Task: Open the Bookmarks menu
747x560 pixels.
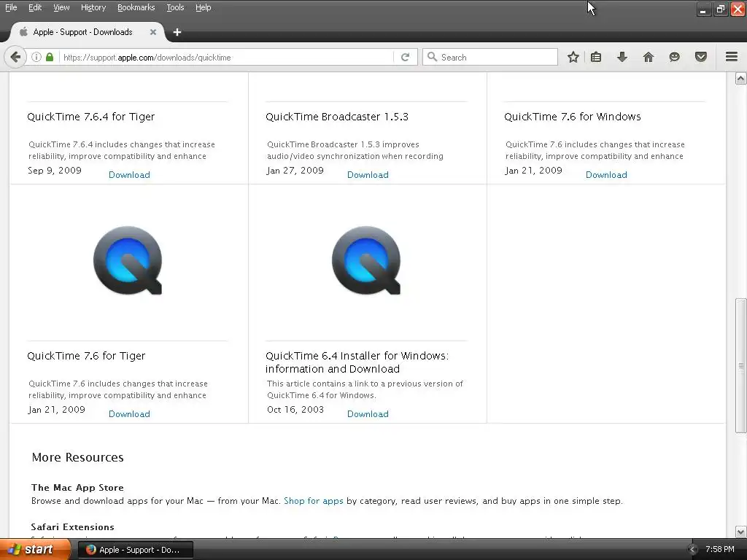Action: [136, 7]
